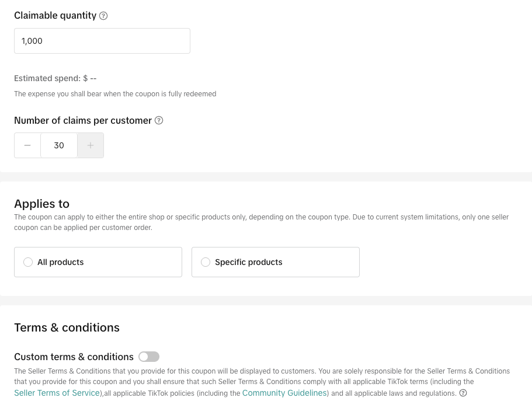Click the help icon after laws and regulations text

tap(463, 393)
